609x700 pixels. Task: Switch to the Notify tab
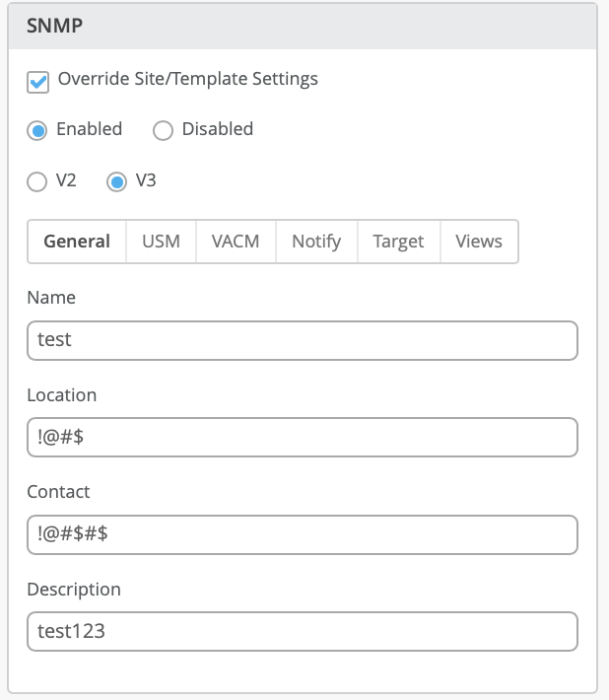coord(316,242)
